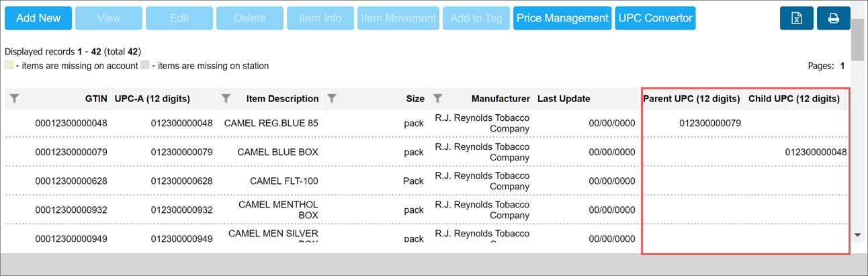The image size is (868, 276).
Task: Click the Child UPC (12 digits) header
Action: coord(794,99)
